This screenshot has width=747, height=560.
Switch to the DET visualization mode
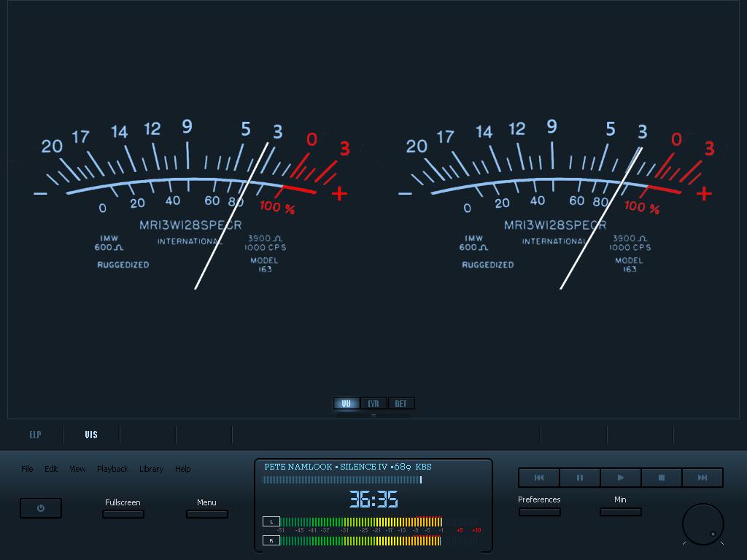(400, 403)
